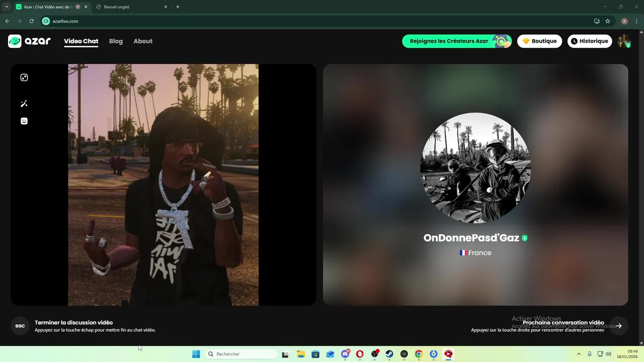Click the esc end chat button

point(20,326)
